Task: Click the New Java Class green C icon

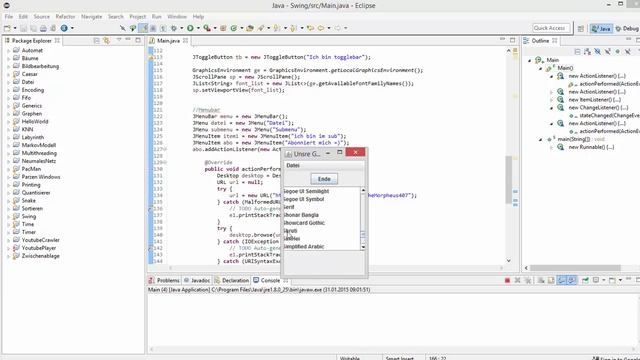Action: pos(234,28)
